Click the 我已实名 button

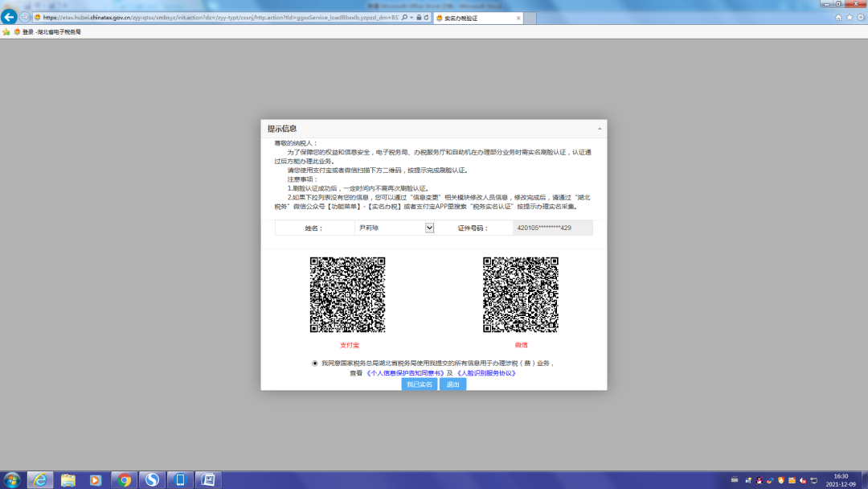[419, 384]
